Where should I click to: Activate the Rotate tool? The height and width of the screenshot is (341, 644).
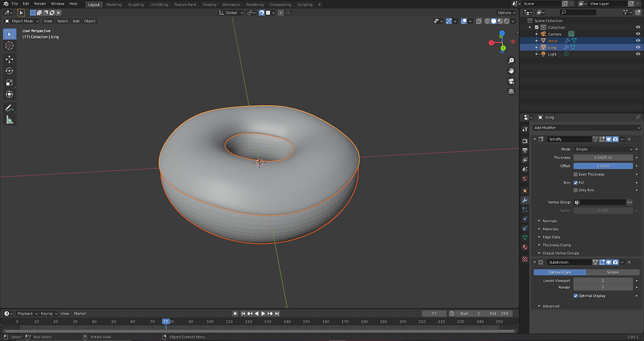[9, 71]
